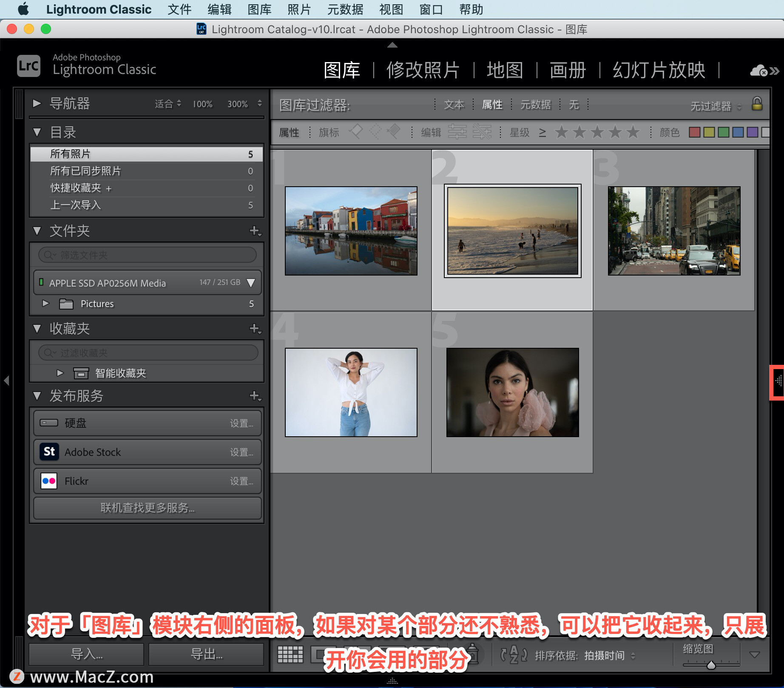Click the Adobe Stock St icon

[49, 451]
